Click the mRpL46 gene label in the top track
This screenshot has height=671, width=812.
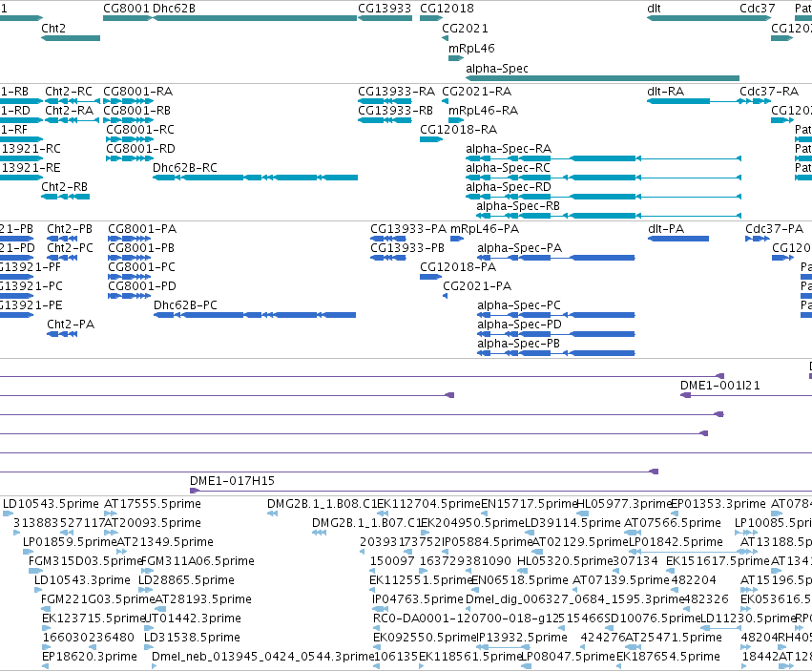coord(471,48)
